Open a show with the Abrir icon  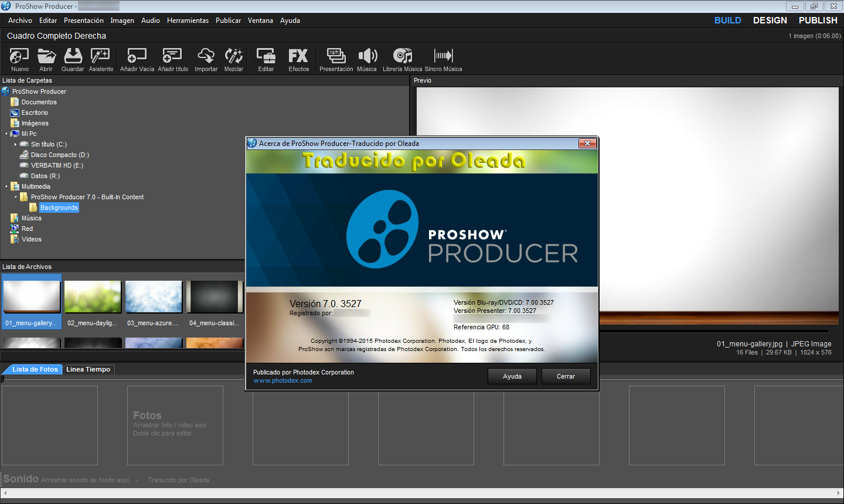pyautogui.click(x=46, y=60)
